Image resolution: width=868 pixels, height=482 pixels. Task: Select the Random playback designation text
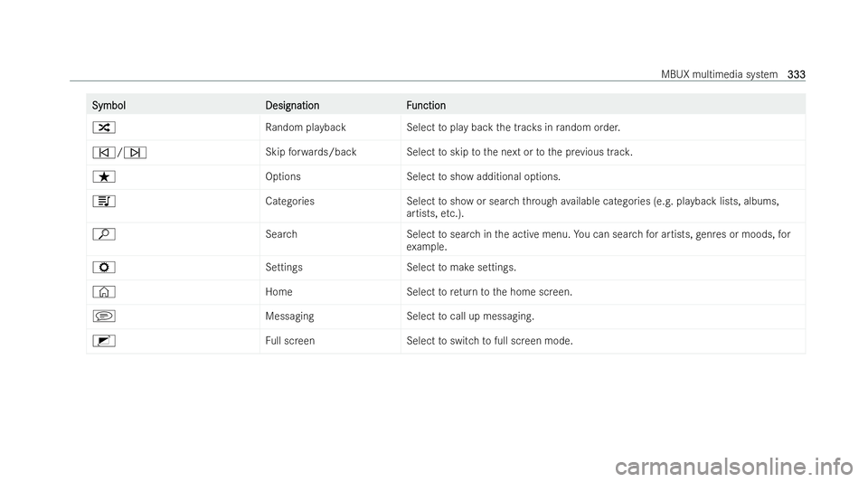(x=306, y=128)
